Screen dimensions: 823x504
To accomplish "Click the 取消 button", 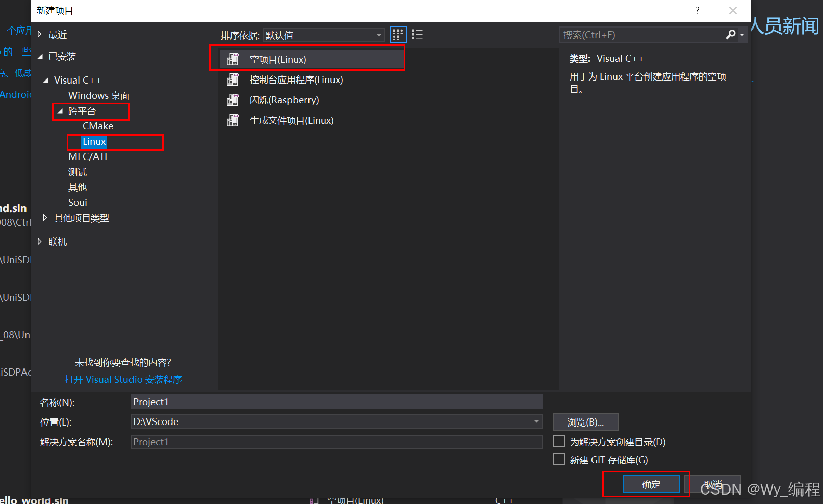I will click(x=713, y=484).
